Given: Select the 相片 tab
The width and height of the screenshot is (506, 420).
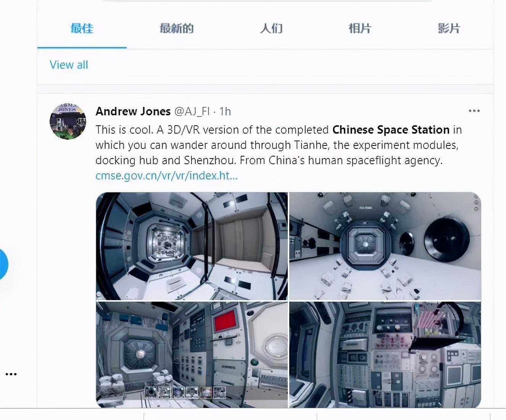Looking at the screenshot, I should pos(360,28).
